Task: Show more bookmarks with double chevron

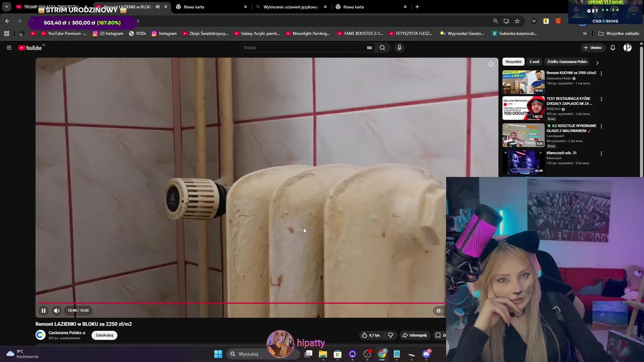Action: pyautogui.click(x=585, y=34)
